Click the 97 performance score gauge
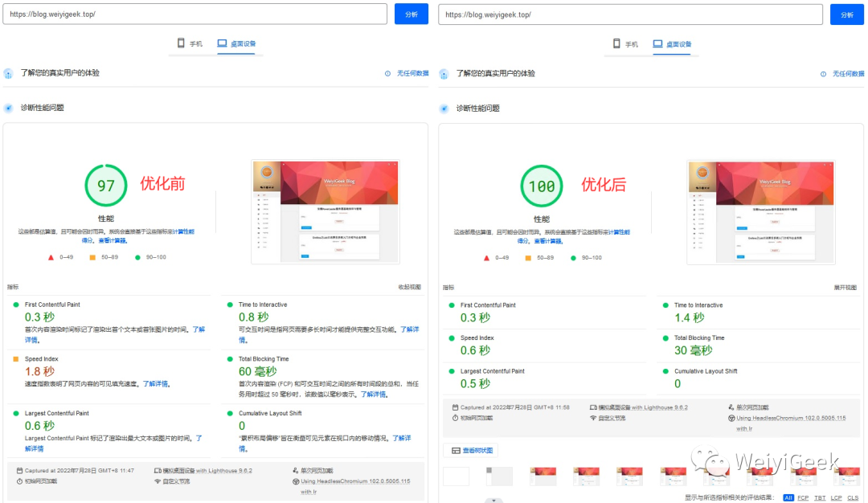 tap(106, 186)
